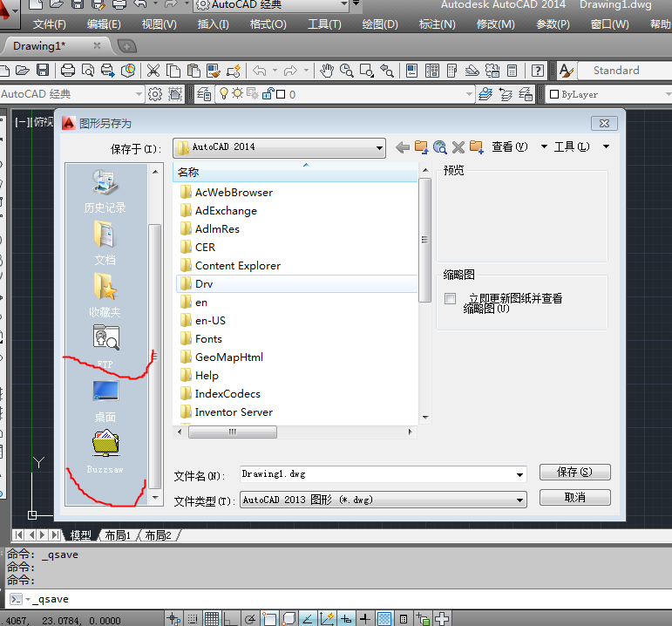672x626 pixels.
Task: Click the Plot printer icon
Action: click(68, 71)
